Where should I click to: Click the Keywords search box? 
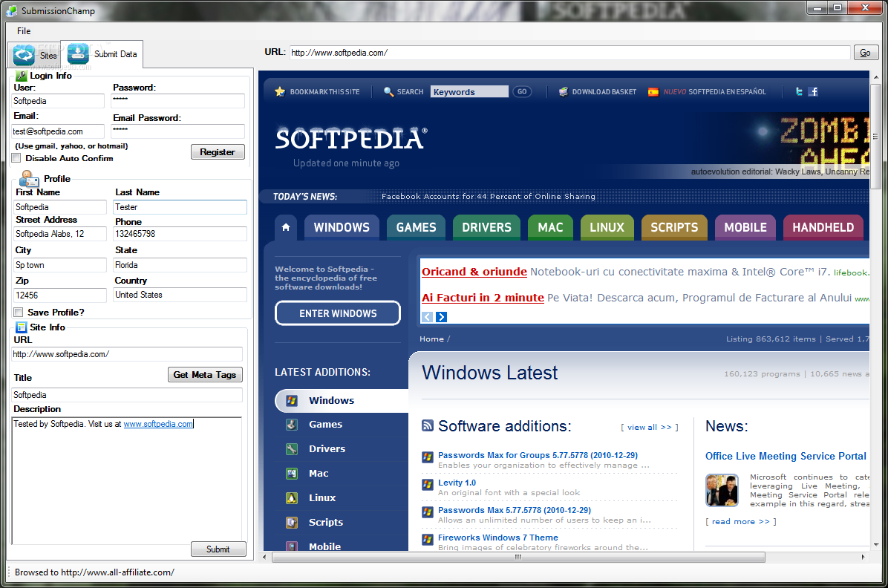point(469,92)
